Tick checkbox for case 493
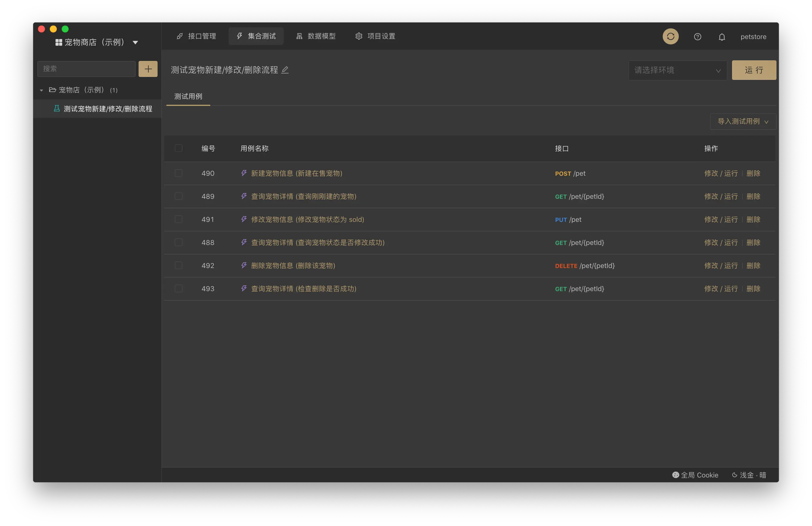Viewport: 812px width, 526px height. pyautogui.click(x=179, y=288)
